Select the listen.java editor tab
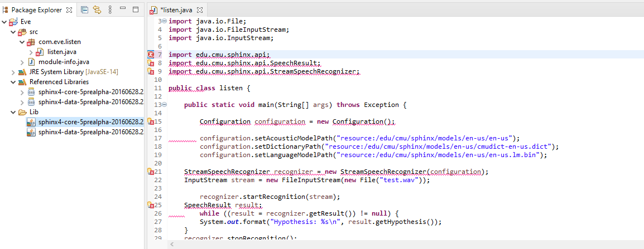Viewport: 644px width, 249px height. pyautogui.click(x=176, y=9)
